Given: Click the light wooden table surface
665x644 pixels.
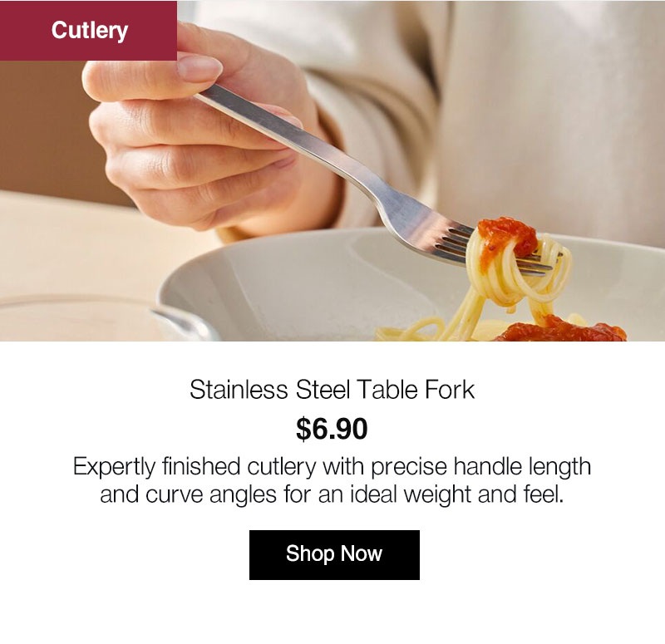Looking at the screenshot, I should coord(76,242).
